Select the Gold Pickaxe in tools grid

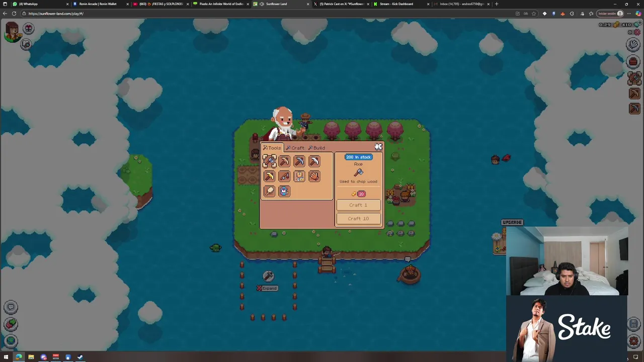(x=269, y=176)
